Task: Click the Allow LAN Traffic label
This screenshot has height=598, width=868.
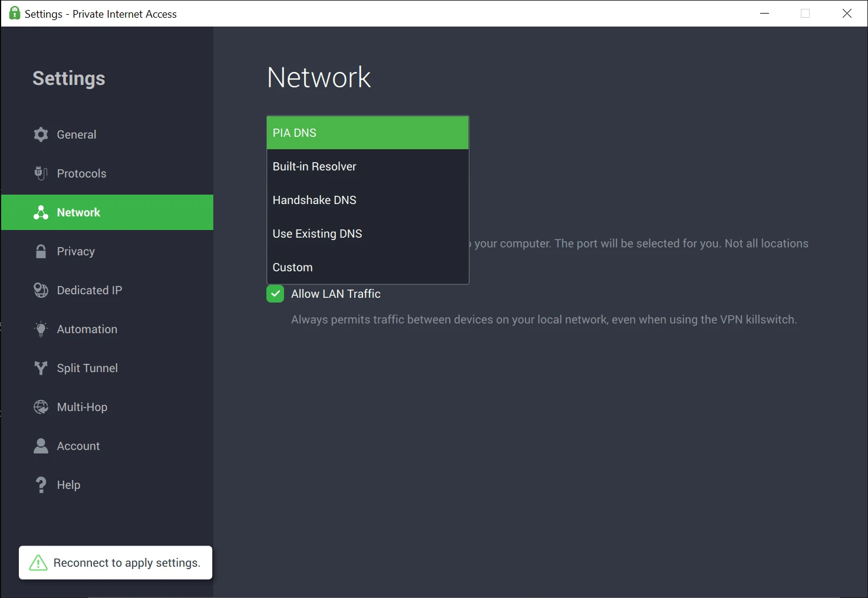Action: click(336, 294)
